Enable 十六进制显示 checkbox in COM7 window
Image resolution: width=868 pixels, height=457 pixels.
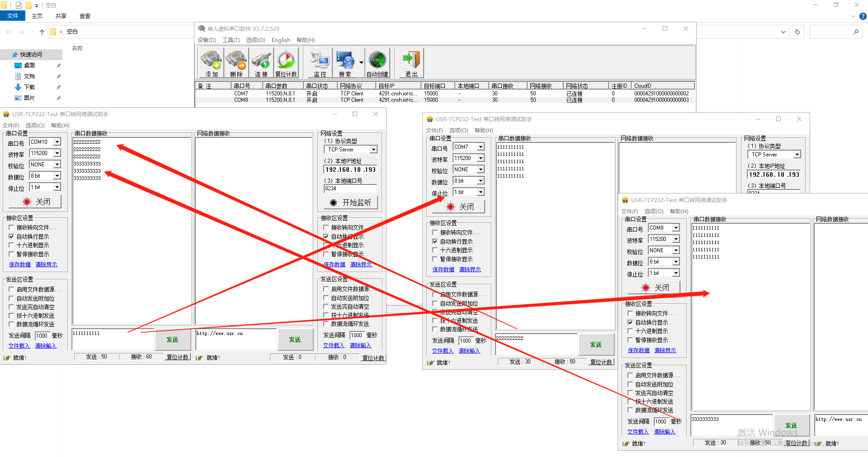[x=435, y=250]
